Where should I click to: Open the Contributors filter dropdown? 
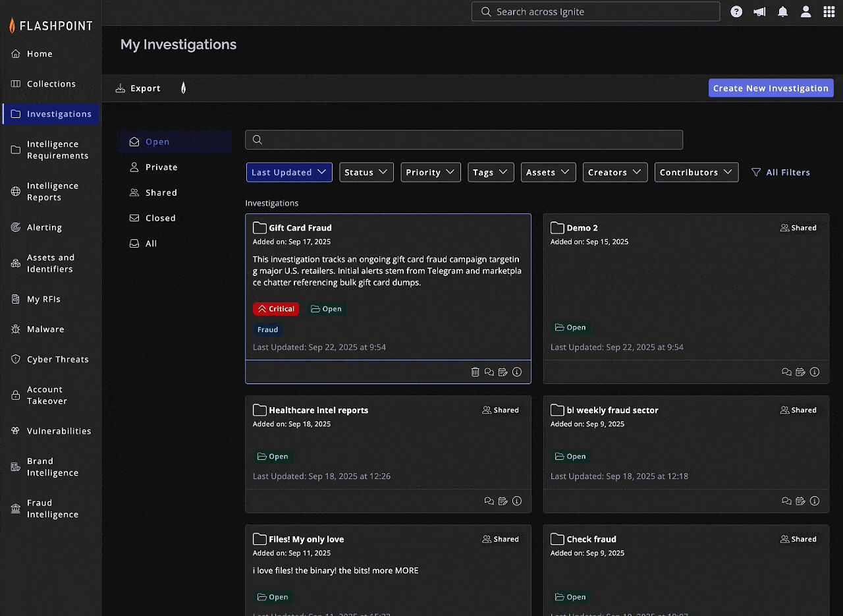click(696, 173)
